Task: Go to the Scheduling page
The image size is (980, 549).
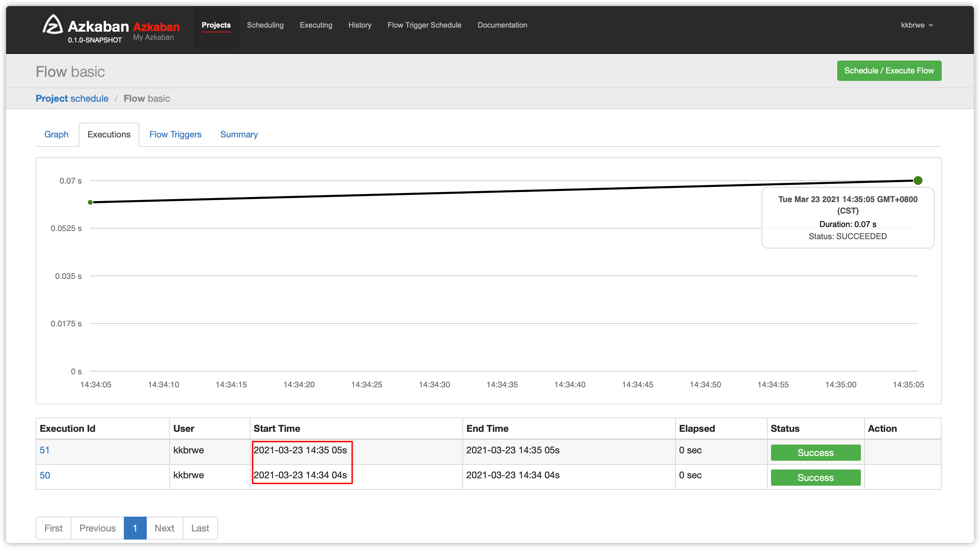Action: [x=265, y=25]
